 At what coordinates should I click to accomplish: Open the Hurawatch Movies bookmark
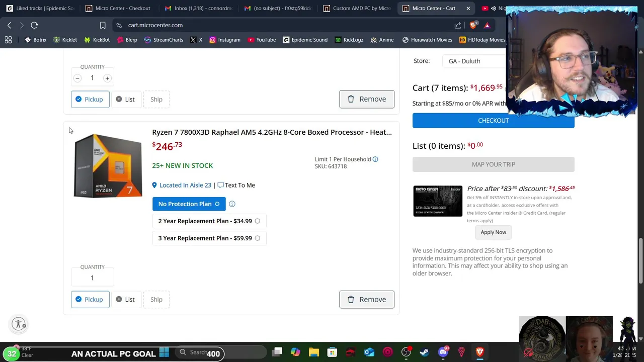click(427, 40)
